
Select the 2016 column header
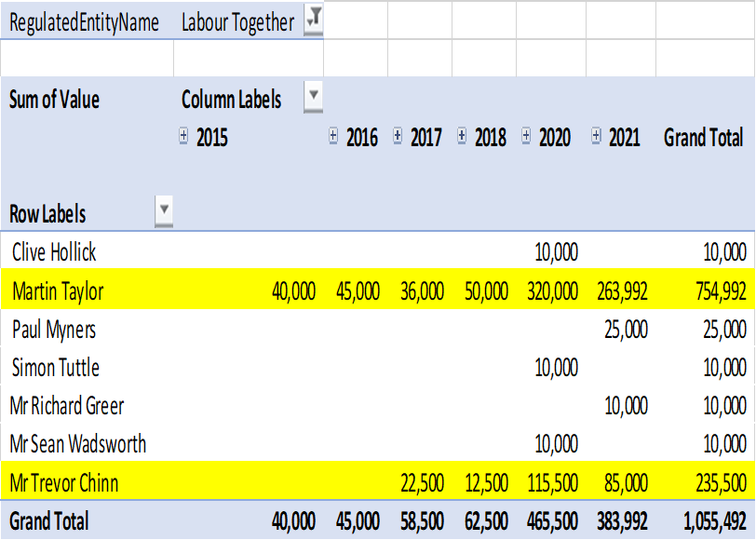(x=362, y=138)
